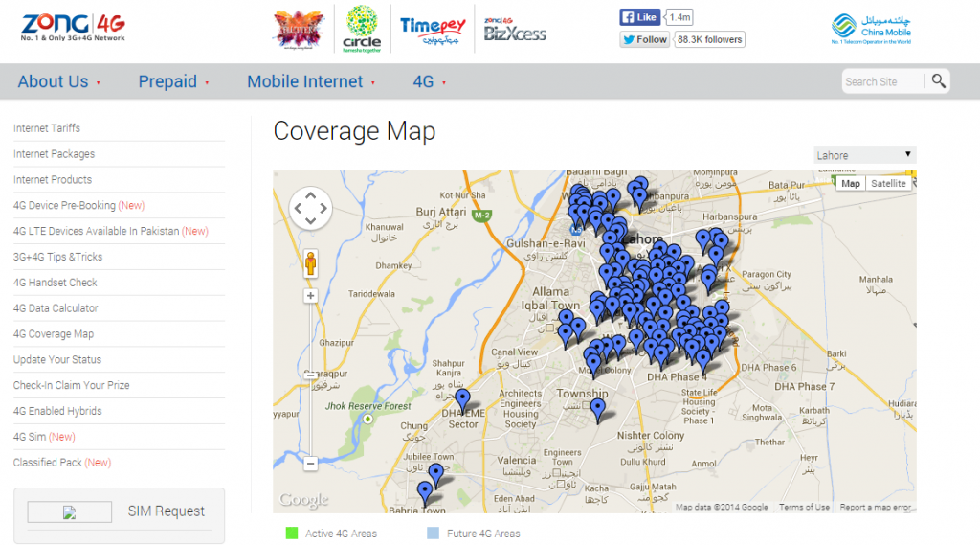Click the Facebook Like button

pyautogui.click(x=639, y=17)
